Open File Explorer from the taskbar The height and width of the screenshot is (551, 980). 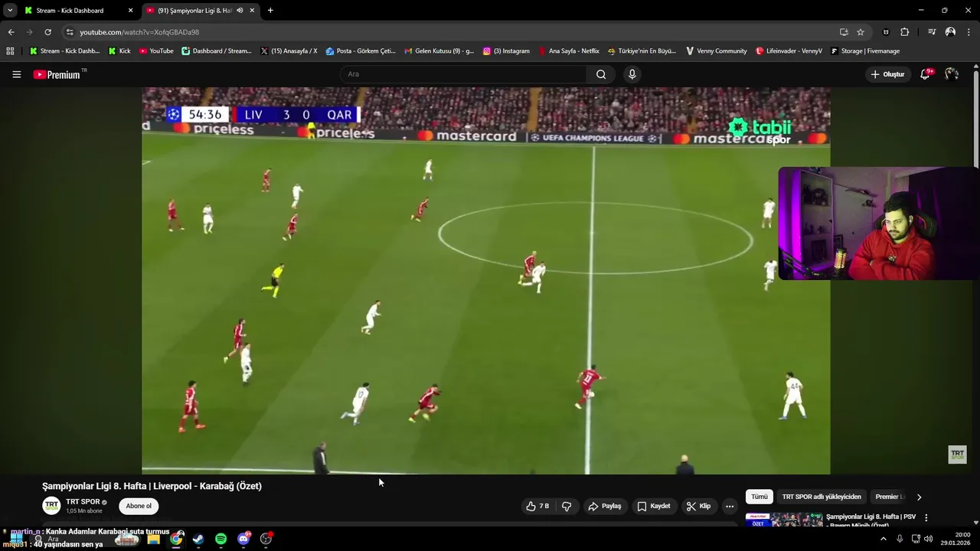153,539
